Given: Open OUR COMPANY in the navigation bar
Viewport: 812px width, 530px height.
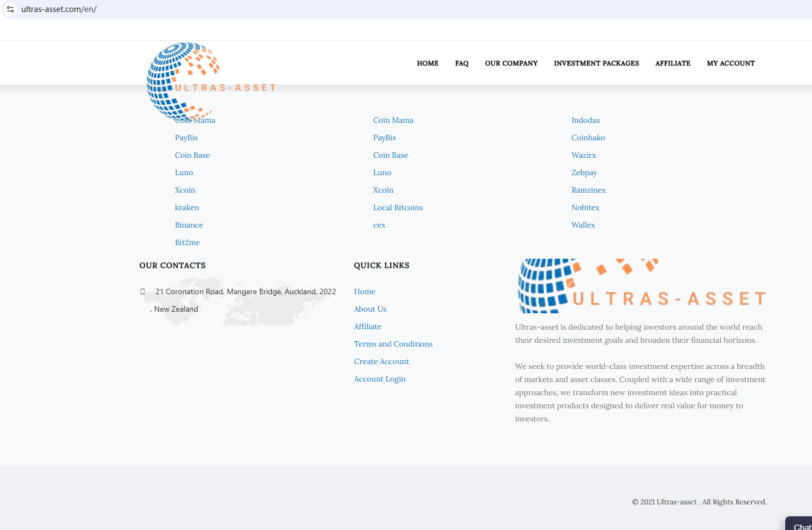Looking at the screenshot, I should (x=511, y=63).
